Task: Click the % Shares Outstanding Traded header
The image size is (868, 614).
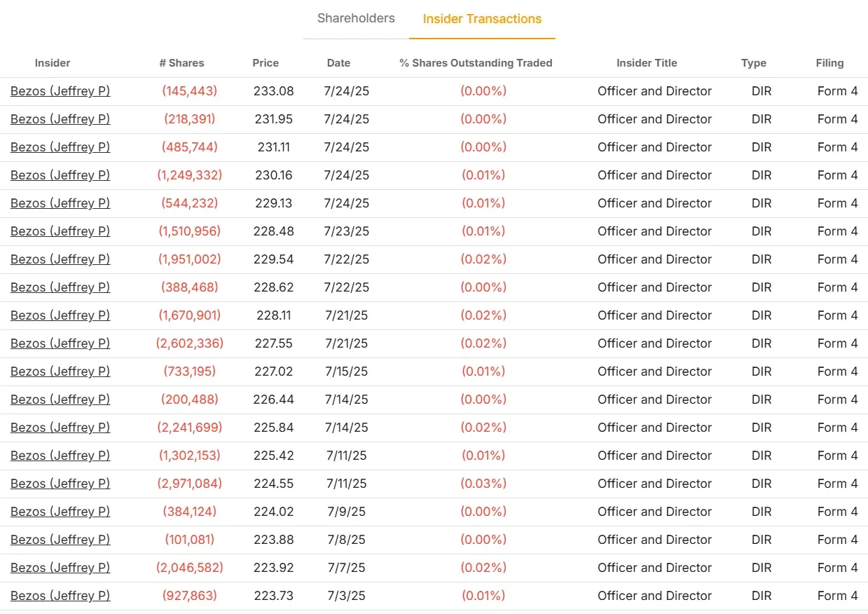Action: [x=476, y=63]
